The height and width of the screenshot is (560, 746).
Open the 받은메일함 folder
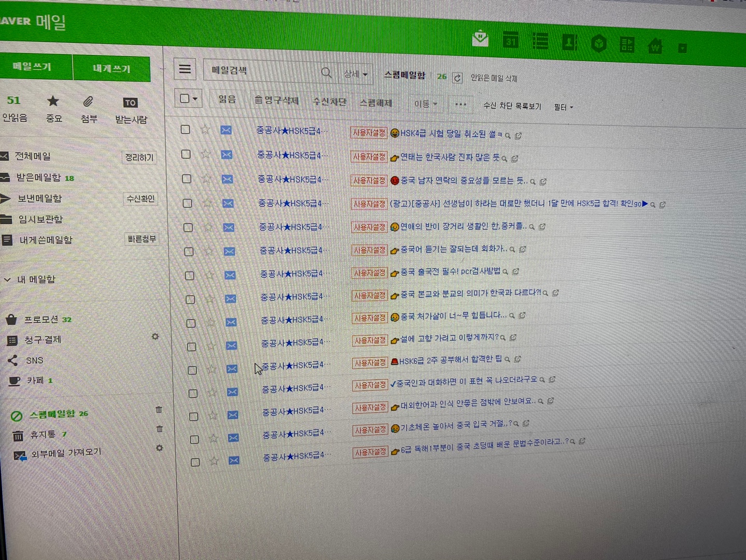38,177
